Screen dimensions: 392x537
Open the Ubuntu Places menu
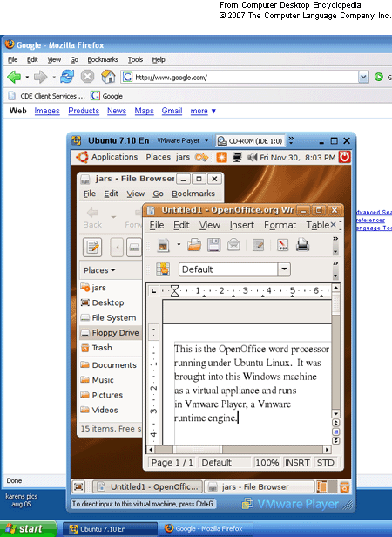[x=159, y=157]
